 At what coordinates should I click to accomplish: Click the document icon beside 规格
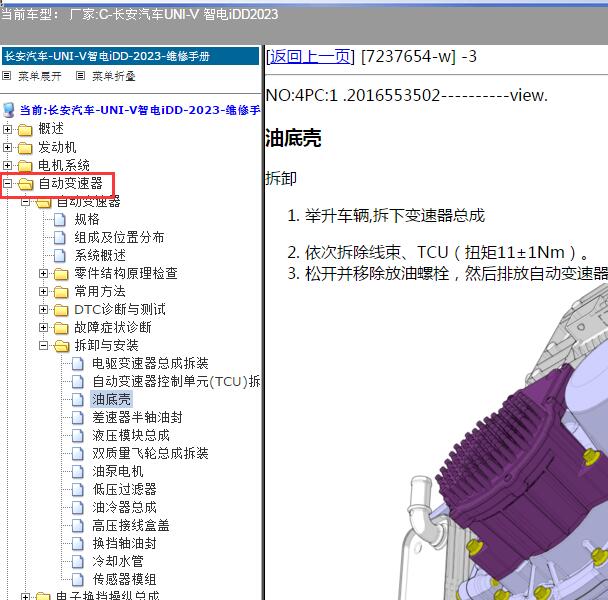[59, 220]
